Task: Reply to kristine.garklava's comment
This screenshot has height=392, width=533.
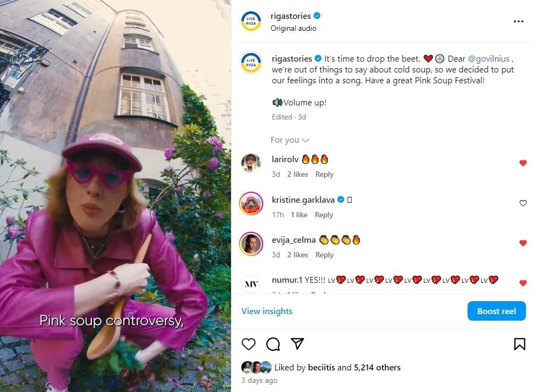Action: pos(324,215)
